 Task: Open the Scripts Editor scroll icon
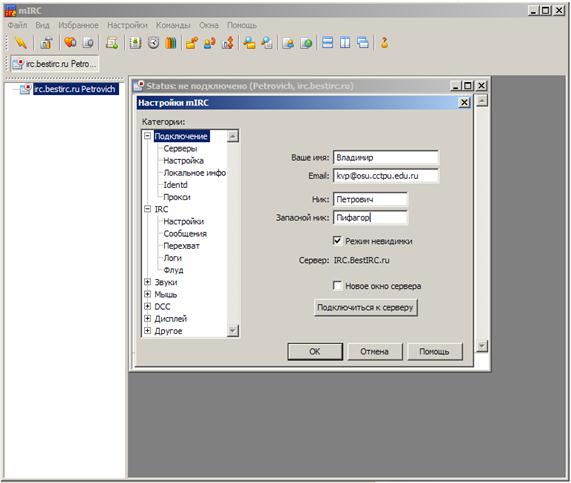(x=111, y=43)
